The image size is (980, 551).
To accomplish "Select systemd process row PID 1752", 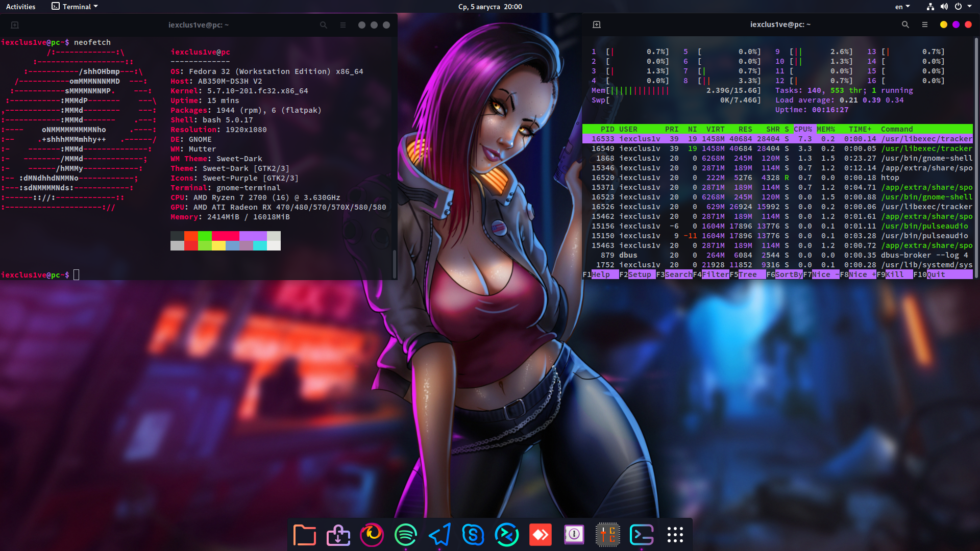I will [x=777, y=265].
